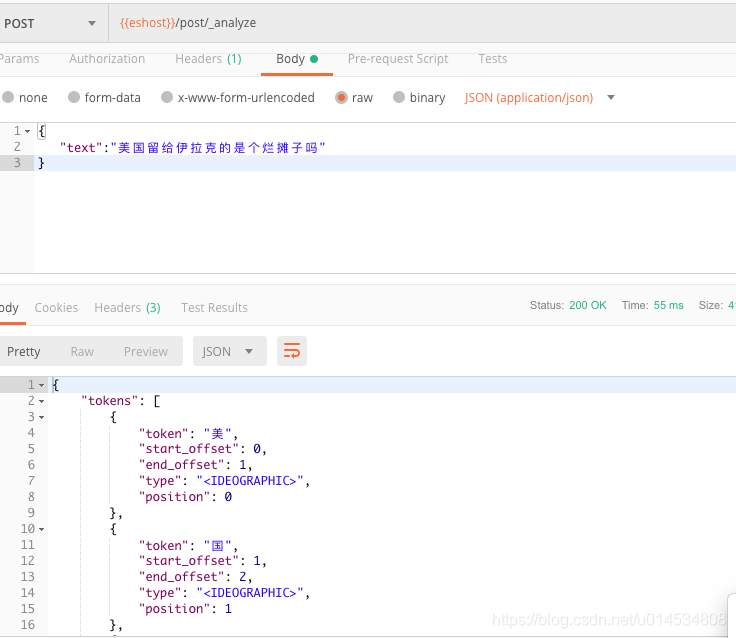The image size is (736, 638).
Task: Select the none body type
Action: (x=25, y=97)
